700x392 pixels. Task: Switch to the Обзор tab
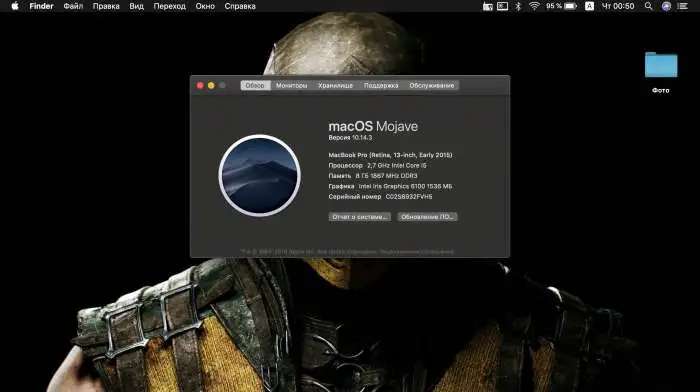point(255,85)
